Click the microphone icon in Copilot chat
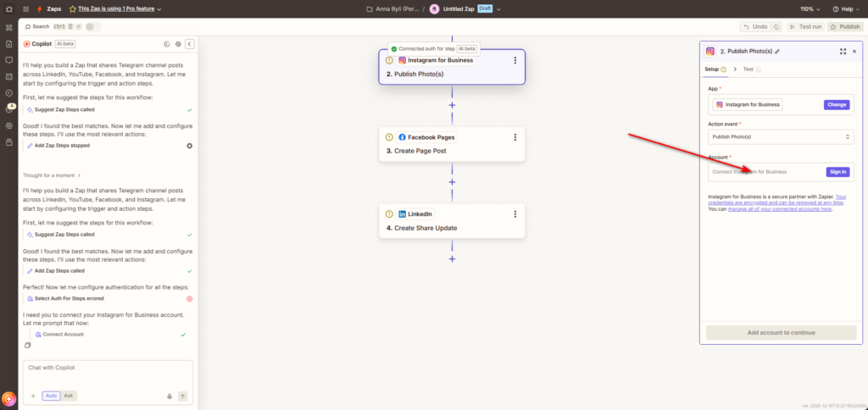Screen dimensions: 868x410 [x=170, y=396]
